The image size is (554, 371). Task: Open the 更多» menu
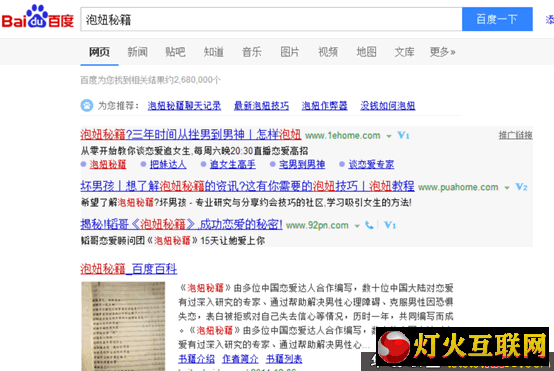click(442, 52)
